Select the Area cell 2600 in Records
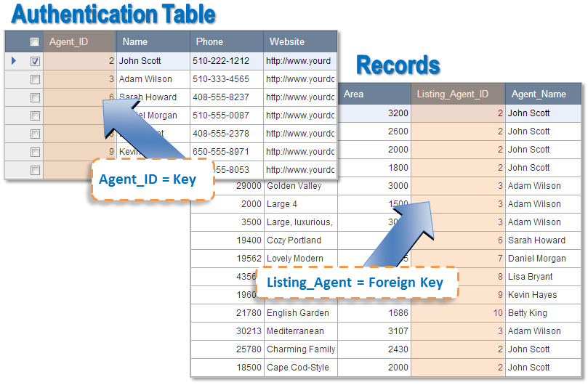Viewport: 588px width, 385px height. point(374,131)
